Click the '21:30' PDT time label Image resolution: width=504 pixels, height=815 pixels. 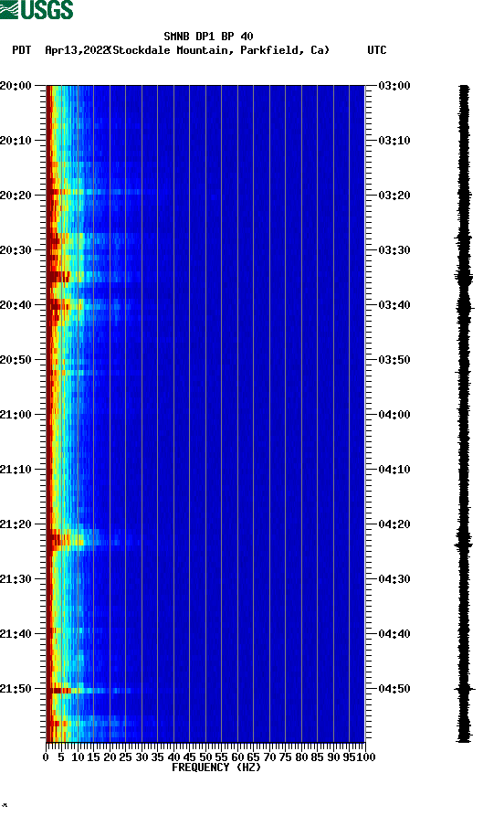[x=16, y=579]
